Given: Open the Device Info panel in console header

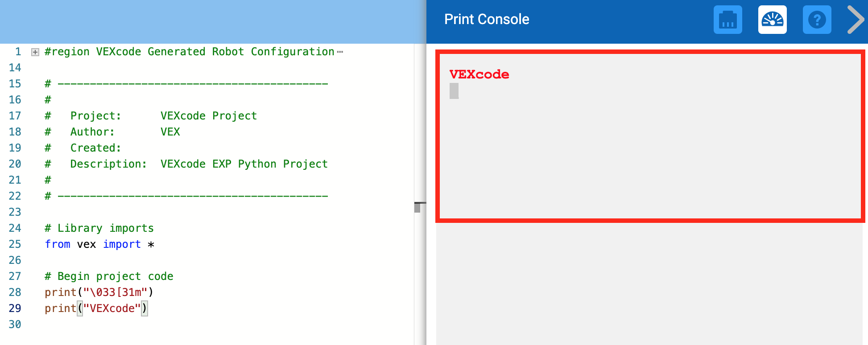Looking at the screenshot, I should click(728, 20).
